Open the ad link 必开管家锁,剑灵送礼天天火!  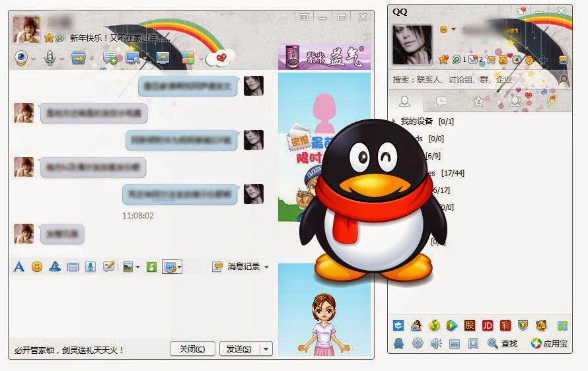pyautogui.click(x=69, y=351)
